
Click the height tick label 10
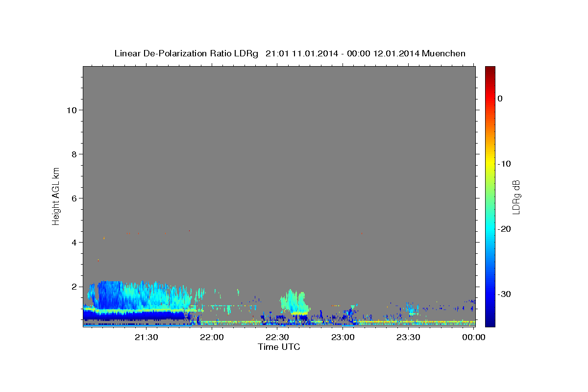point(72,110)
